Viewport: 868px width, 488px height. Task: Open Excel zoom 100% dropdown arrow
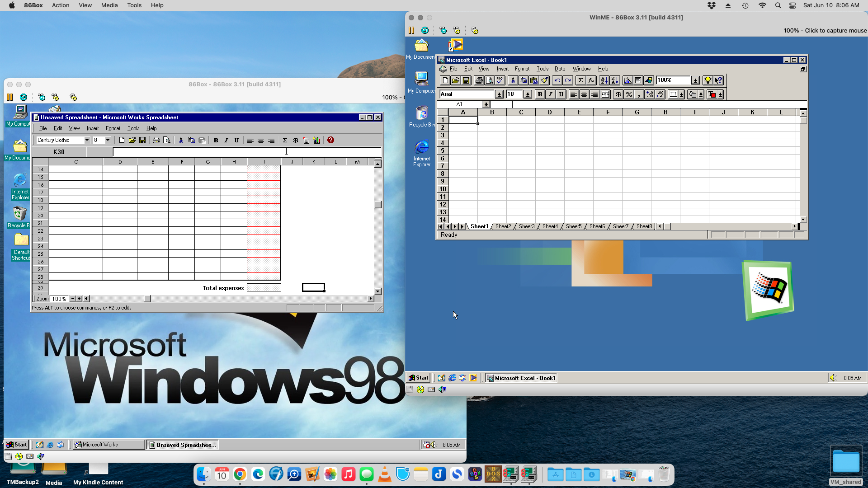pos(695,80)
